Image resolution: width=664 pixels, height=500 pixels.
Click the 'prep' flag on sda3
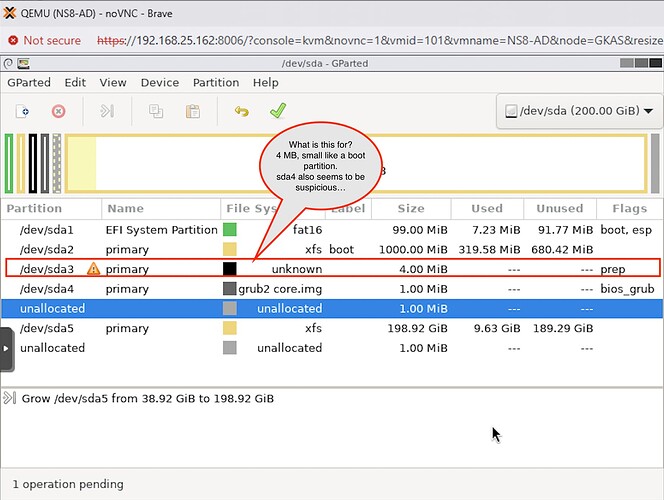[612, 269]
